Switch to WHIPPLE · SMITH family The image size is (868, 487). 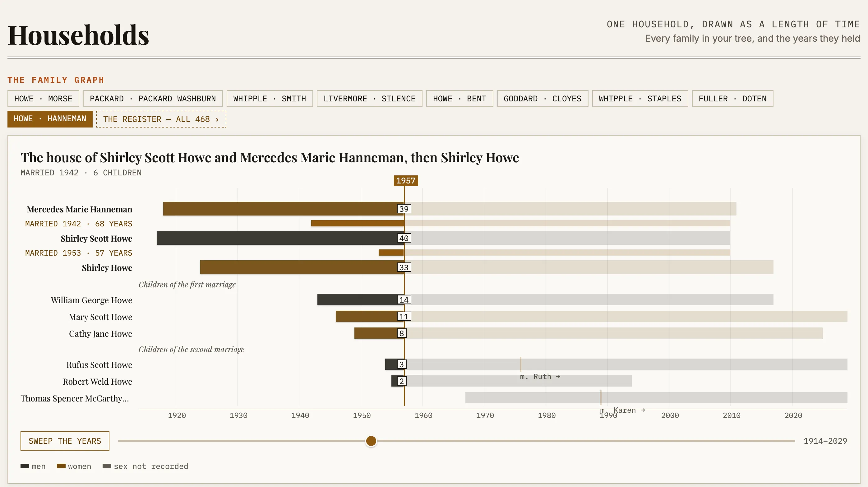(270, 99)
